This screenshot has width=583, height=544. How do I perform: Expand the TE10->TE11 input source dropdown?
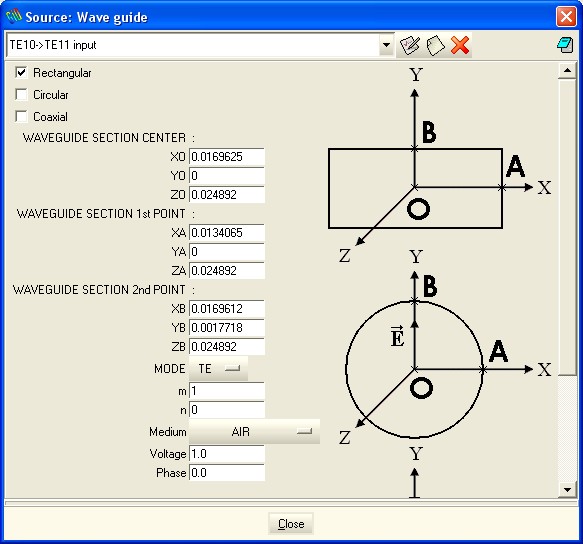click(x=386, y=45)
